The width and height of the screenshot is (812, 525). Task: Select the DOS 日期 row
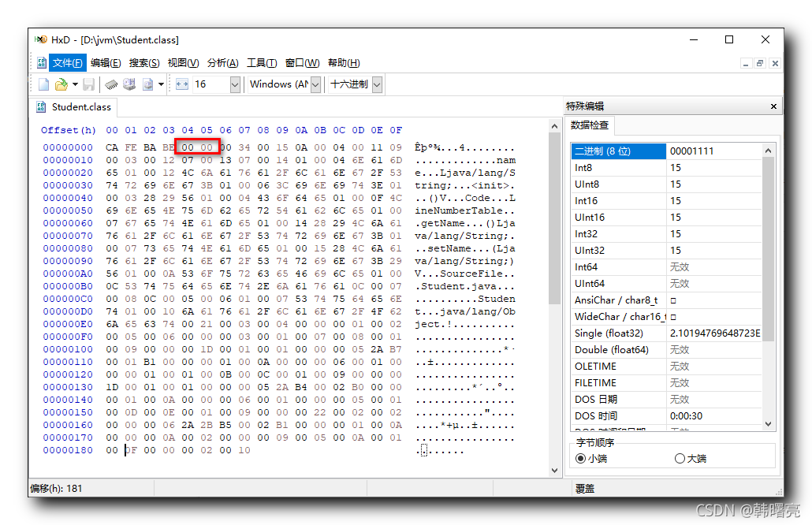coord(668,400)
